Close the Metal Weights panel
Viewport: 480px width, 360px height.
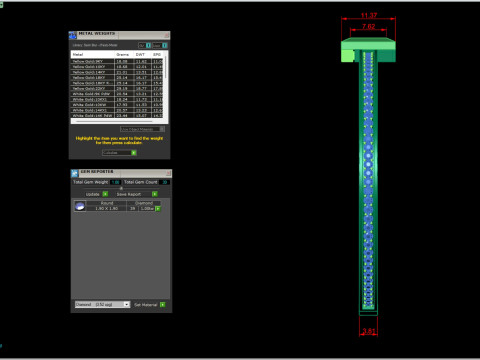click(x=167, y=35)
